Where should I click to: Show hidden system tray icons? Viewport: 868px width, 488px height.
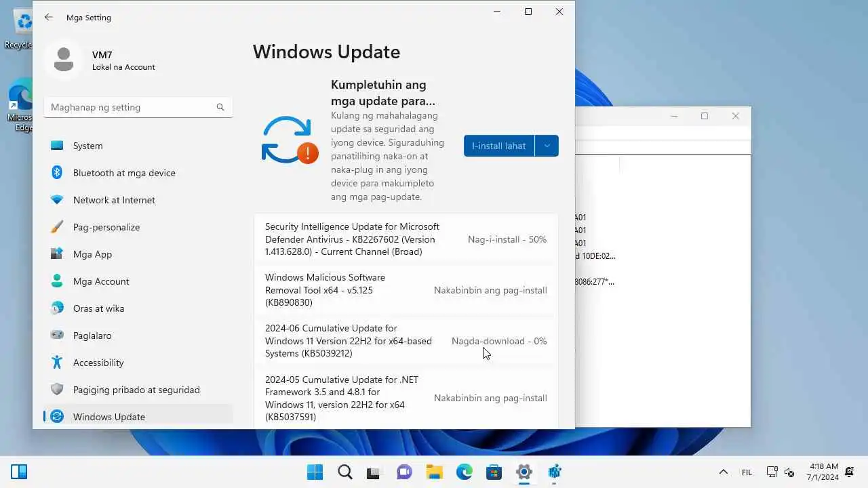click(723, 472)
